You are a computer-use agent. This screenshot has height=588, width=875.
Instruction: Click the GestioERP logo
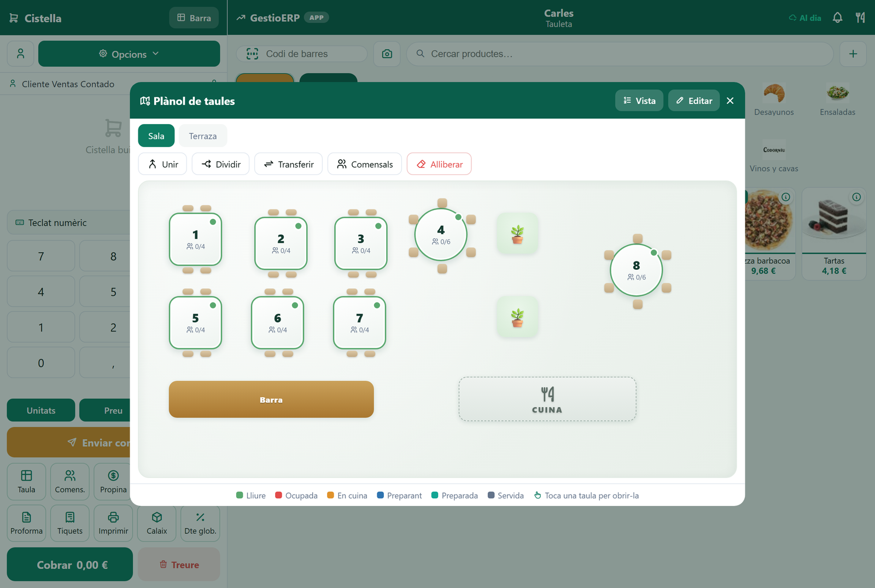click(x=268, y=18)
